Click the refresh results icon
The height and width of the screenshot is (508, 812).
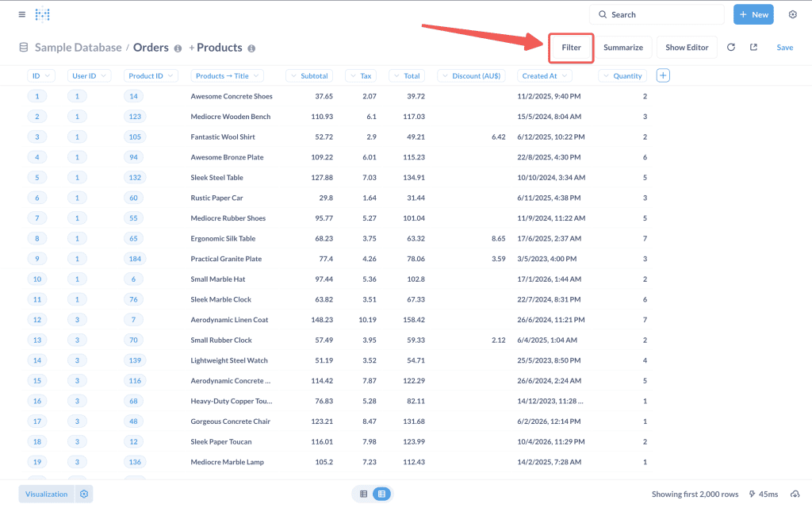point(731,48)
